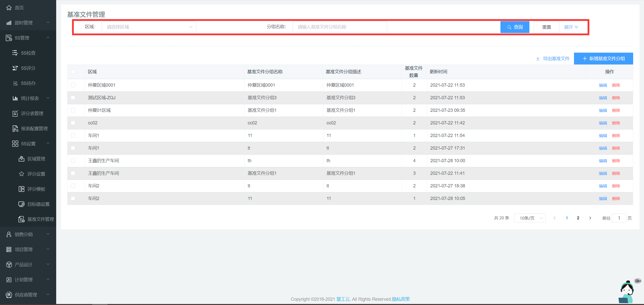This screenshot has width=644, height=305.
Task: Open 5S检查 from the sidebar
Action: coord(28,53)
